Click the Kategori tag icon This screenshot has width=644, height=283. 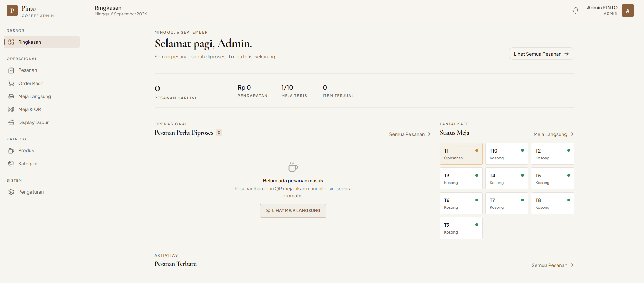tap(11, 164)
